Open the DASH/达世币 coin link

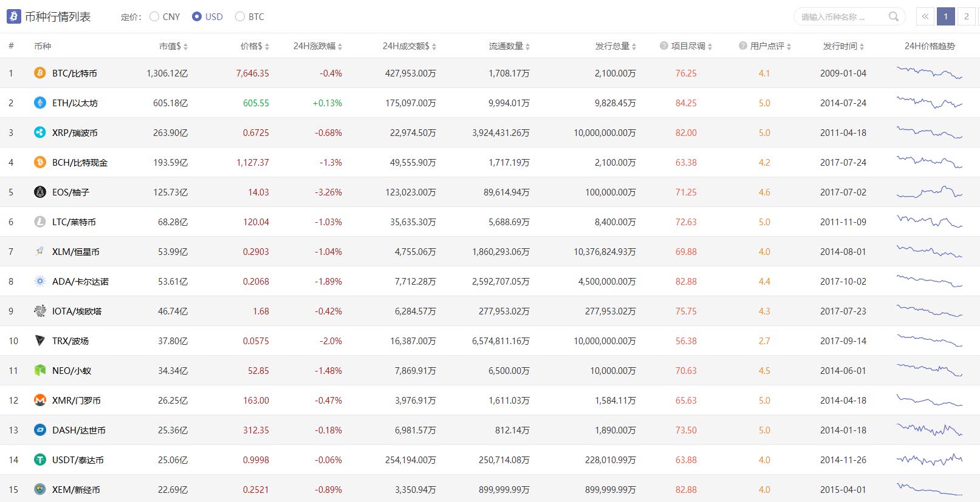point(79,430)
